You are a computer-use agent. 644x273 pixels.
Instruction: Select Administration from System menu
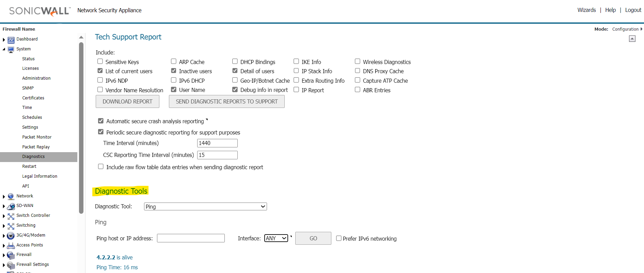click(36, 78)
